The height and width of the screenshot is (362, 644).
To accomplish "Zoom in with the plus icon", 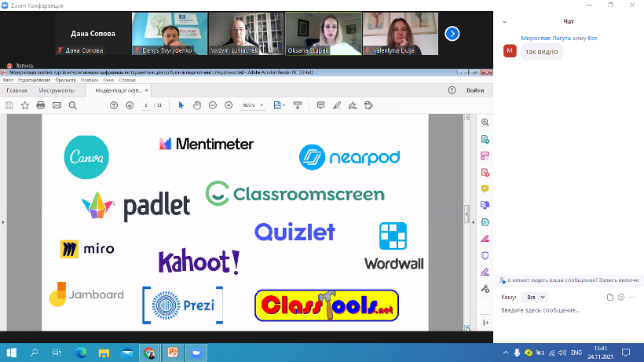I will coord(229,105).
